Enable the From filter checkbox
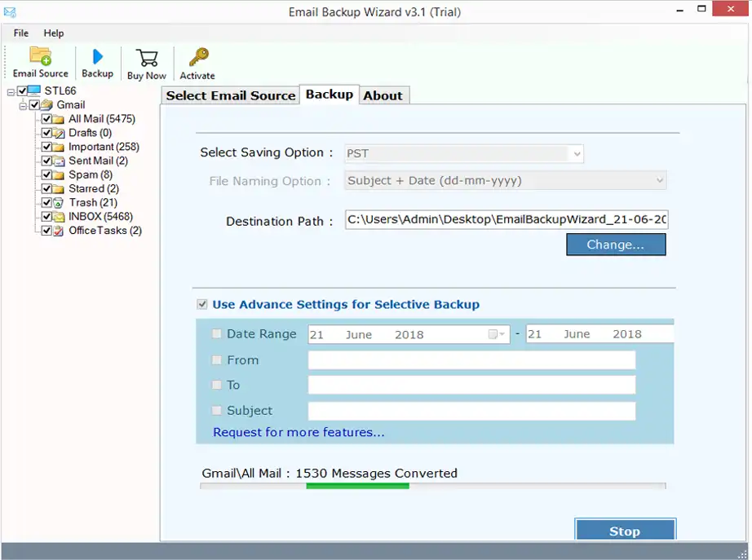 217,359
